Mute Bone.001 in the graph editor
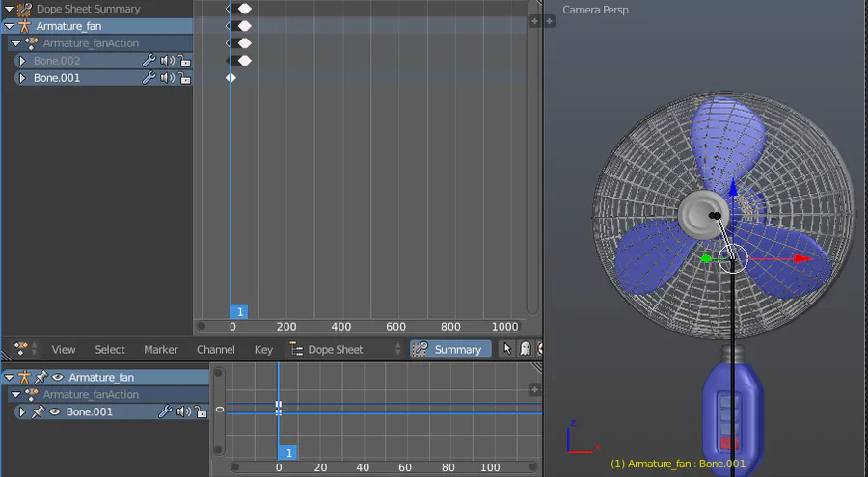868x477 pixels. (x=184, y=411)
